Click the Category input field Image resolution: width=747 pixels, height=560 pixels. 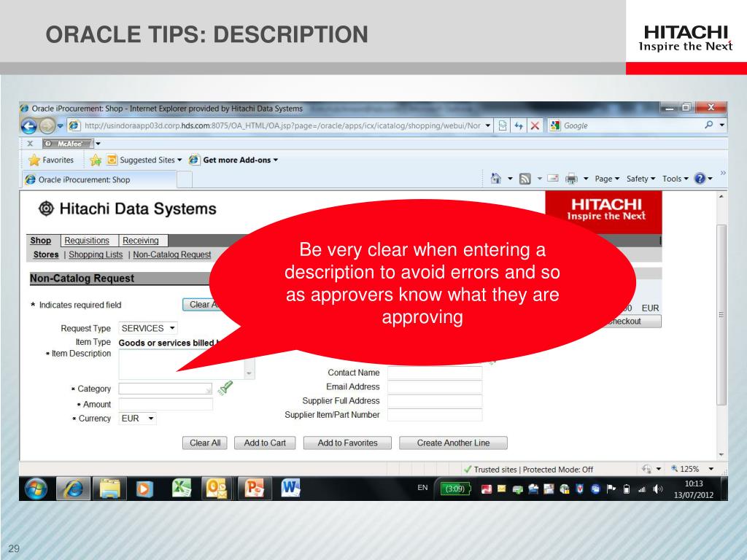click(166, 389)
